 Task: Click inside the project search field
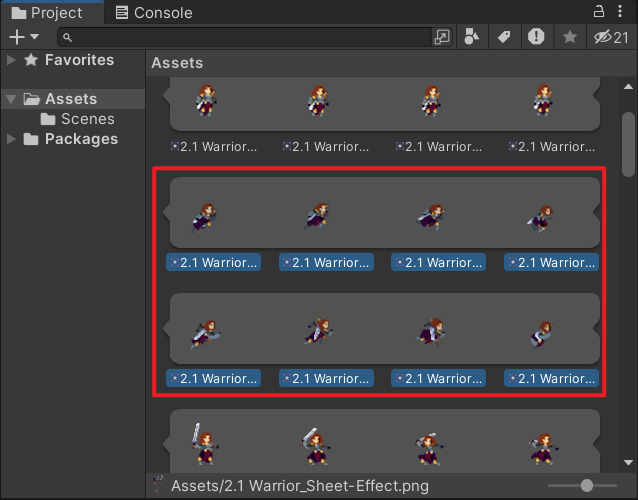coord(250,37)
